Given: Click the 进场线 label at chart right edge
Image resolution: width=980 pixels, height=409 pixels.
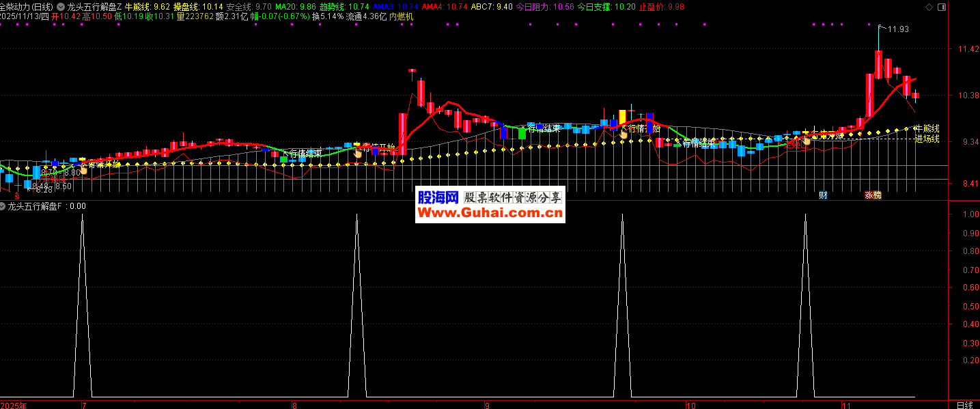Looking at the screenshot, I should (x=927, y=139).
